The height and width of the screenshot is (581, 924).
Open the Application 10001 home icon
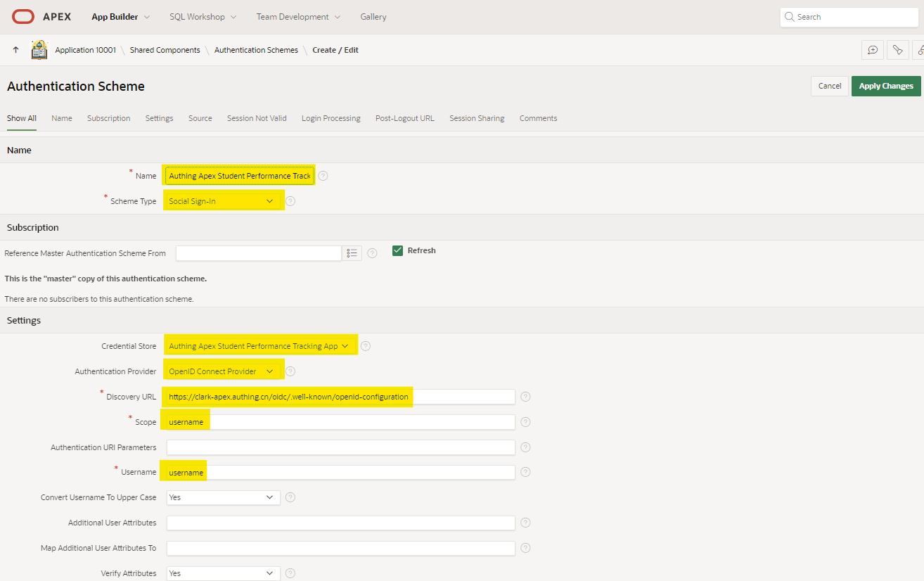coord(39,50)
